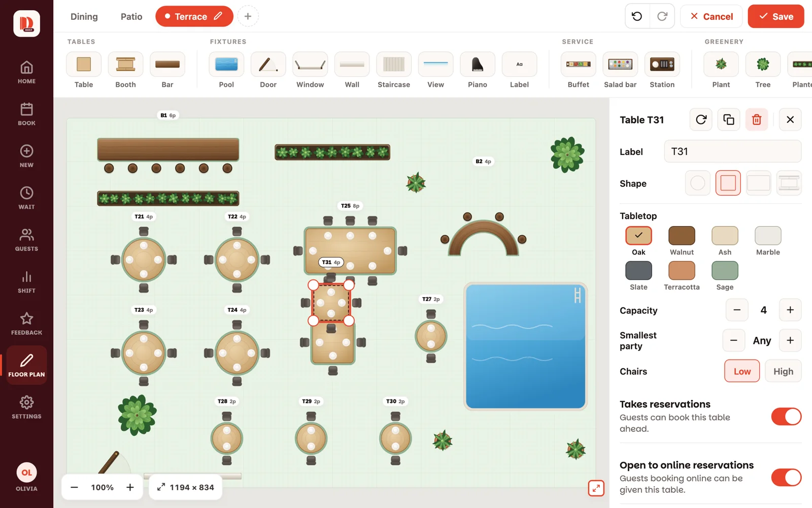Add the Pool fixture from the palette
The image size is (812, 508).
(x=226, y=65)
